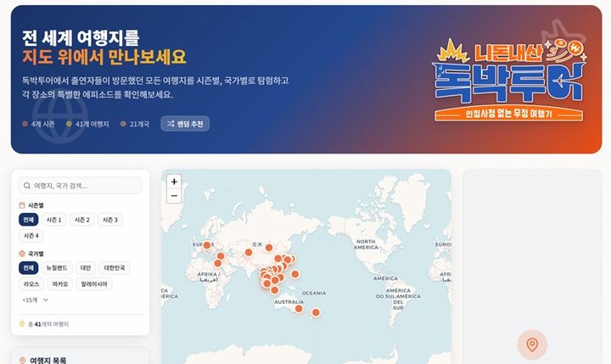Select the 전체 filter under 국가별
This screenshot has height=364, width=611.
[29, 268]
